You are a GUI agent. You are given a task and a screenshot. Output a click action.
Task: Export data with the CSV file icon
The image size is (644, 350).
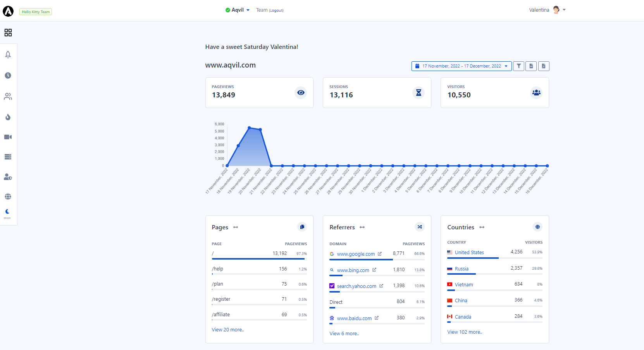coord(531,66)
